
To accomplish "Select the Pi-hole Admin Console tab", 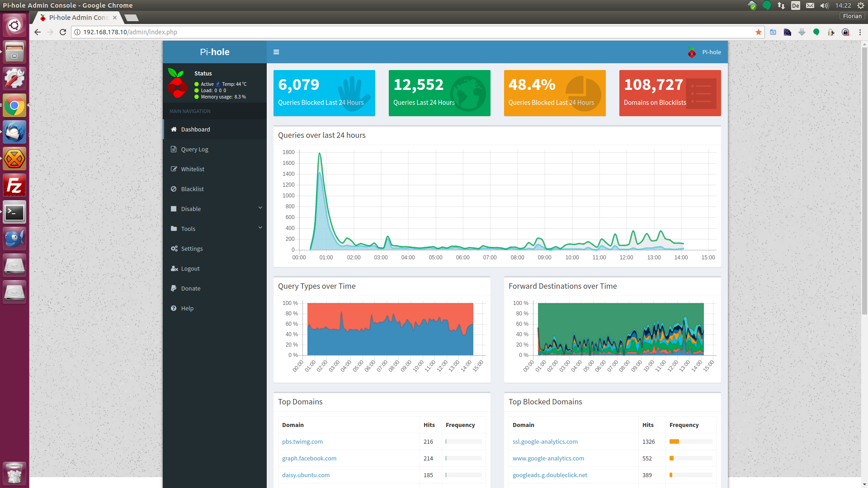I will 77,18.
